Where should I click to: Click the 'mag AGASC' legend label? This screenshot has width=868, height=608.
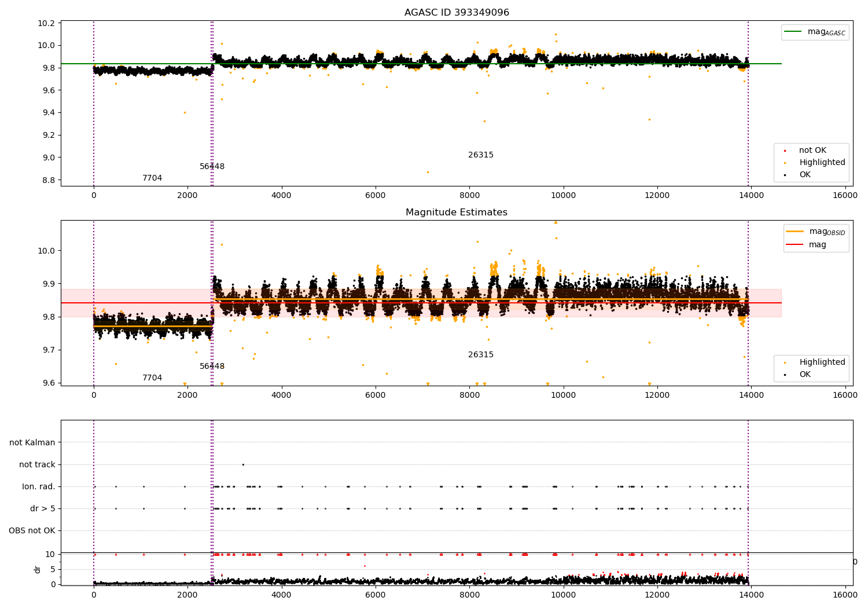[x=826, y=32]
